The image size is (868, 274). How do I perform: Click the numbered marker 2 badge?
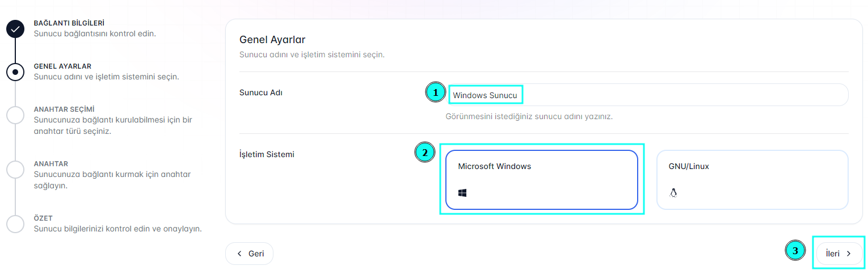[425, 152]
